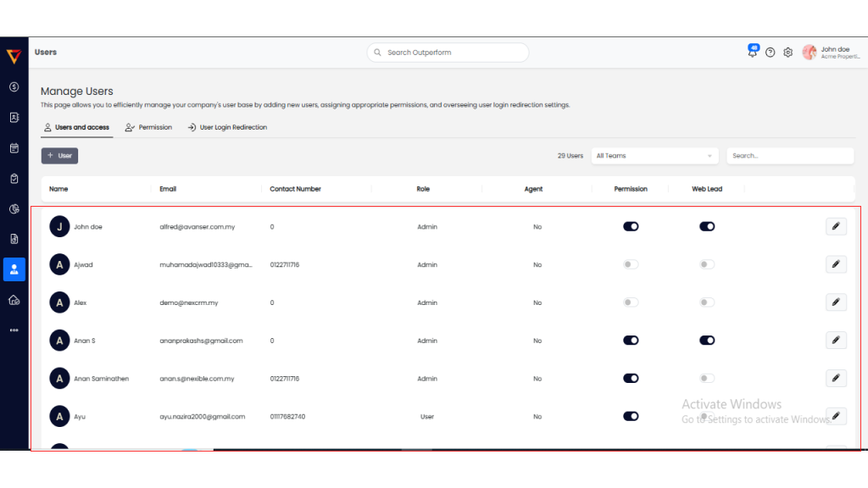868x488 pixels.
Task: Enable Web Lead toggle for Alex
Action: [x=706, y=302]
